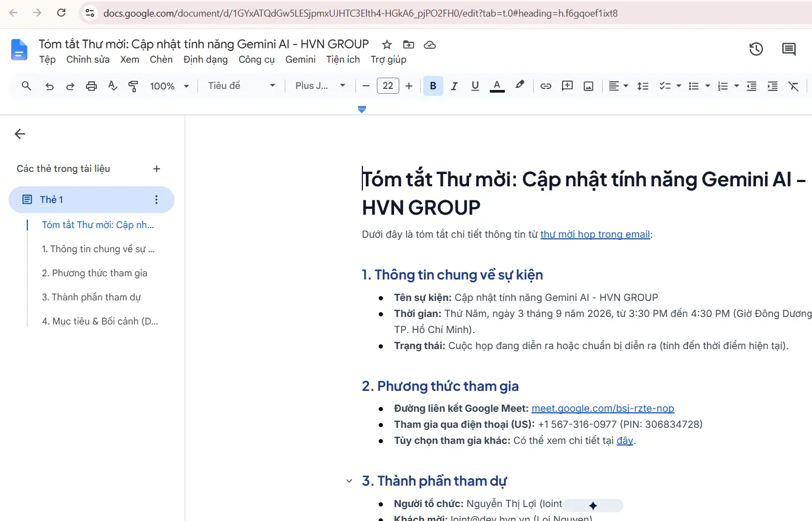Open the Xem menu
The image size is (812, 521).
[x=130, y=59]
